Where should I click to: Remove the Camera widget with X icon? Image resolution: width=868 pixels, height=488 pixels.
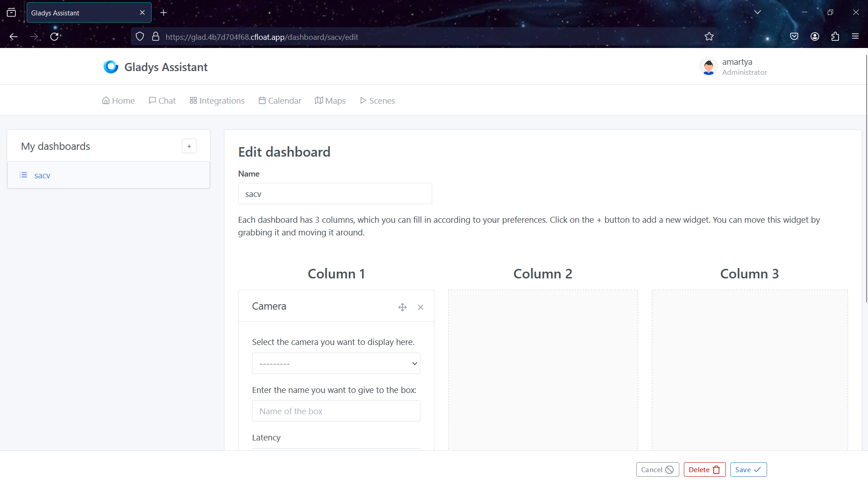coord(420,307)
